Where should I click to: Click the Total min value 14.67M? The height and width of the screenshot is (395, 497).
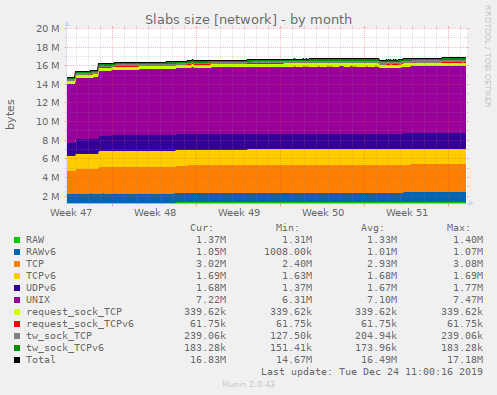(x=294, y=360)
